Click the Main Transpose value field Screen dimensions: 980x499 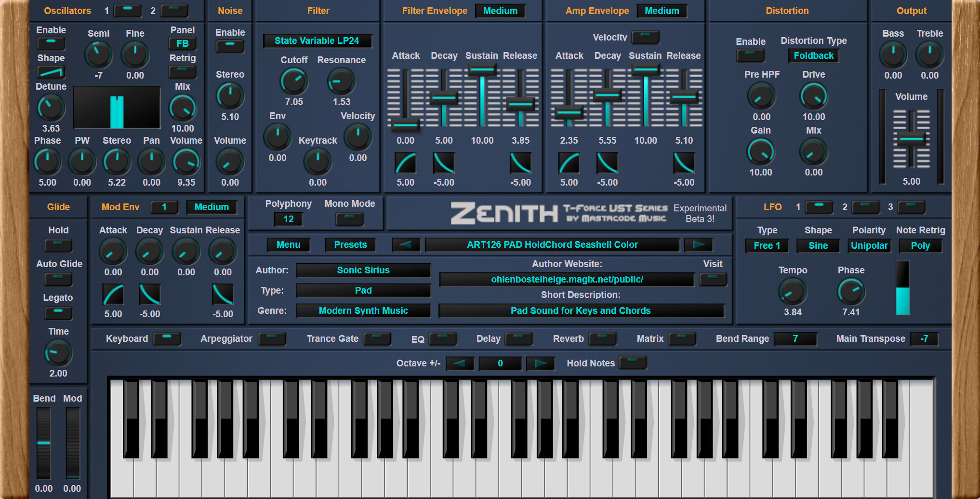point(924,338)
